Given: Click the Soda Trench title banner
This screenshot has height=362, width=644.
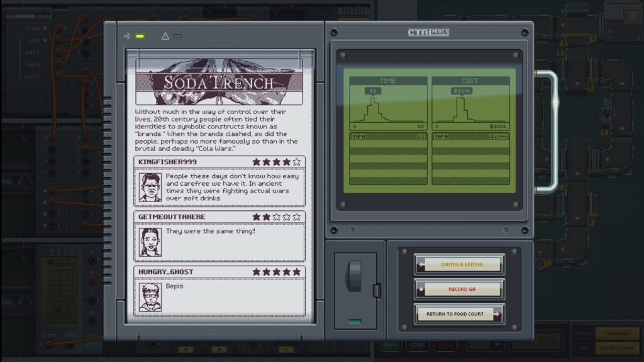Looking at the screenshot, I should point(219,82).
